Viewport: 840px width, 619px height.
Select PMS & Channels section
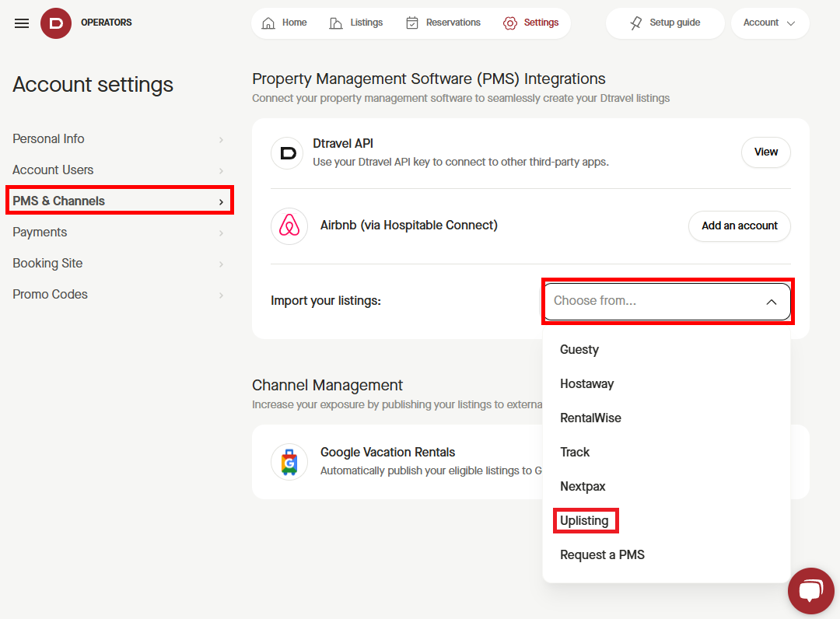tap(119, 201)
